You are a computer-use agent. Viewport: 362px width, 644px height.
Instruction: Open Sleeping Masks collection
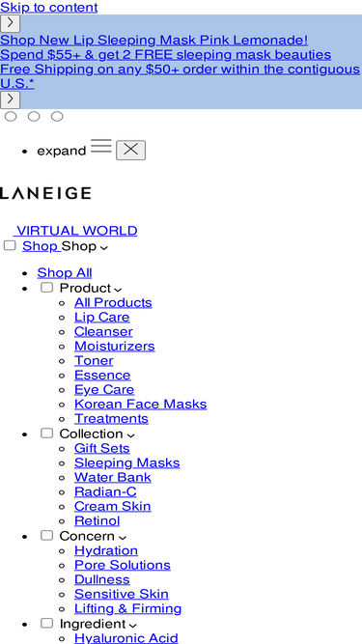tap(126, 462)
